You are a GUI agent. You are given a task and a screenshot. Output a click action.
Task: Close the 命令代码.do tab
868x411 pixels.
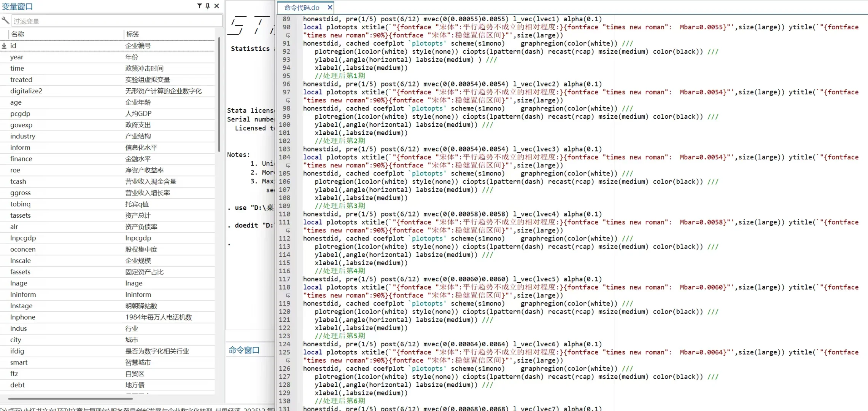[x=330, y=7]
